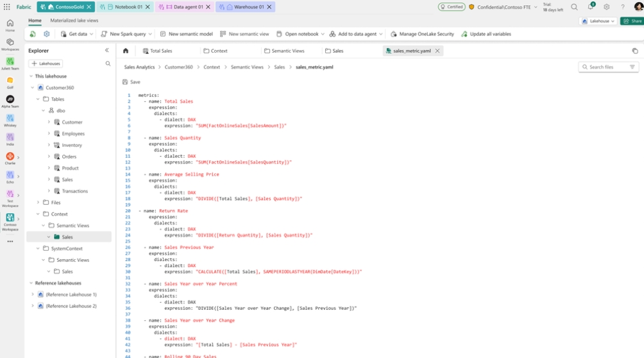The width and height of the screenshot is (644, 358).
Task: Open the Confidential\Contoso FTE sensitivity dropdown
Action: tap(503, 7)
